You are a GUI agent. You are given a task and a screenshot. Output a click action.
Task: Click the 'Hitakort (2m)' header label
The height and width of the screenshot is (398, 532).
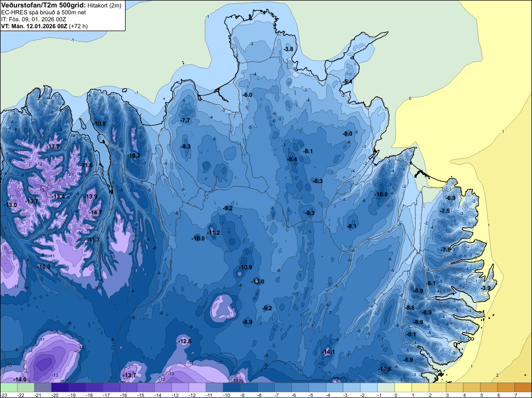coord(104,5)
